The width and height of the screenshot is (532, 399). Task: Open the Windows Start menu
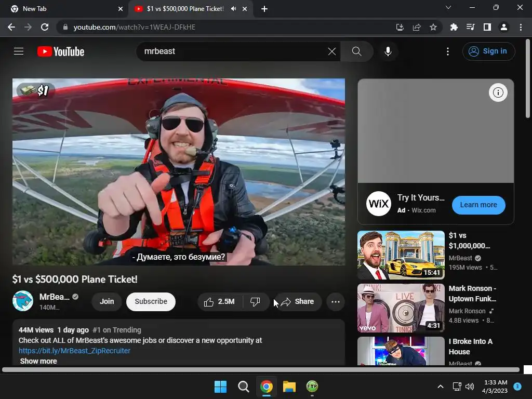pos(220,387)
